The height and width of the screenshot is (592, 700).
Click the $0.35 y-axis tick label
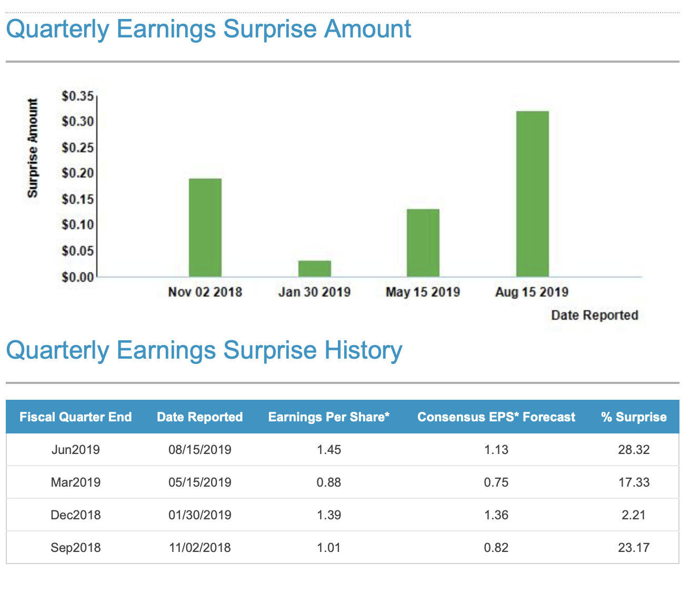pos(78,96)
